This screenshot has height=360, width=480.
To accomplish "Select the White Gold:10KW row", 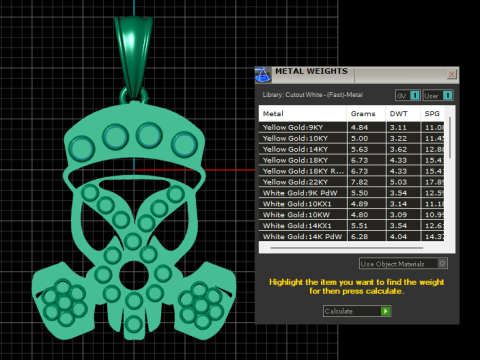I will pos(352,215).
